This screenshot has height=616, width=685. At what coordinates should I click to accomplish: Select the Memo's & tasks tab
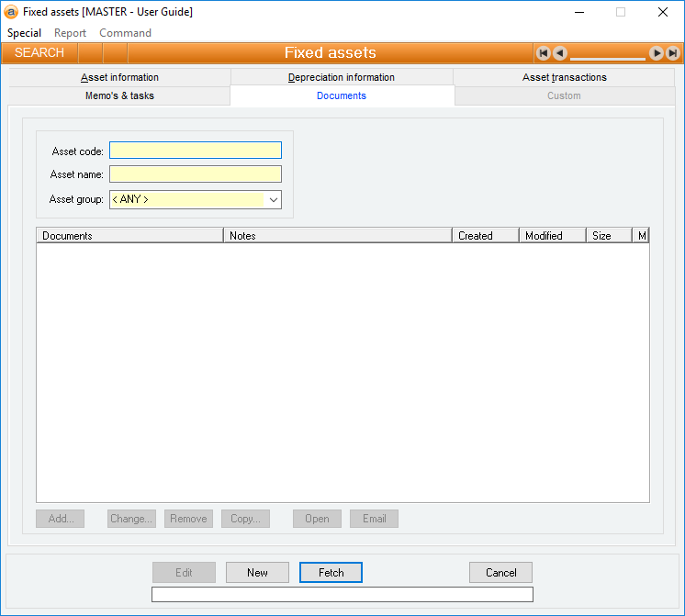[118, 95]
